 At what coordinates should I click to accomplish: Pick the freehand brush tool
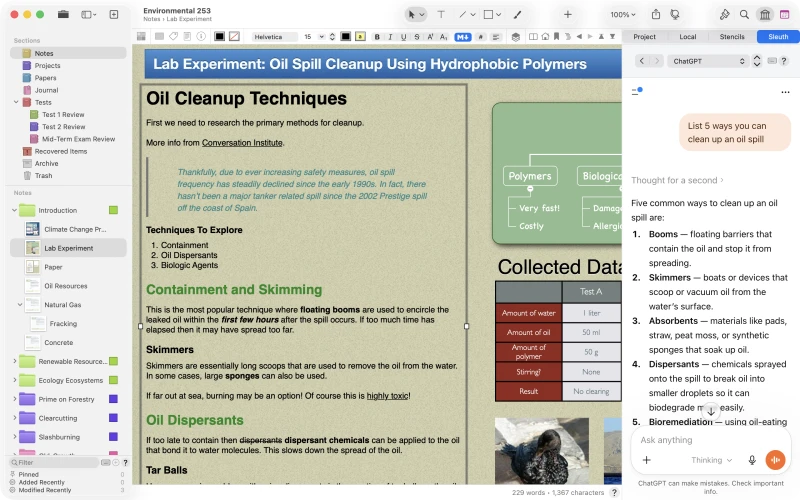pos(517,14)
